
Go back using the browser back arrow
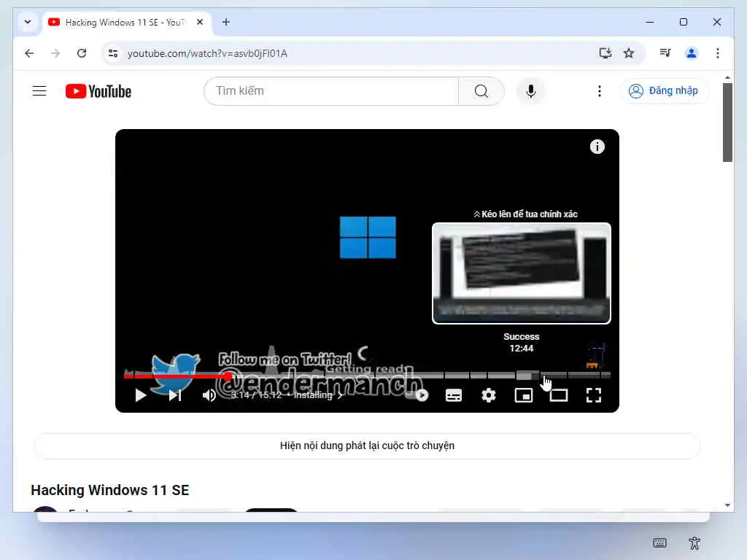[29, 53]
